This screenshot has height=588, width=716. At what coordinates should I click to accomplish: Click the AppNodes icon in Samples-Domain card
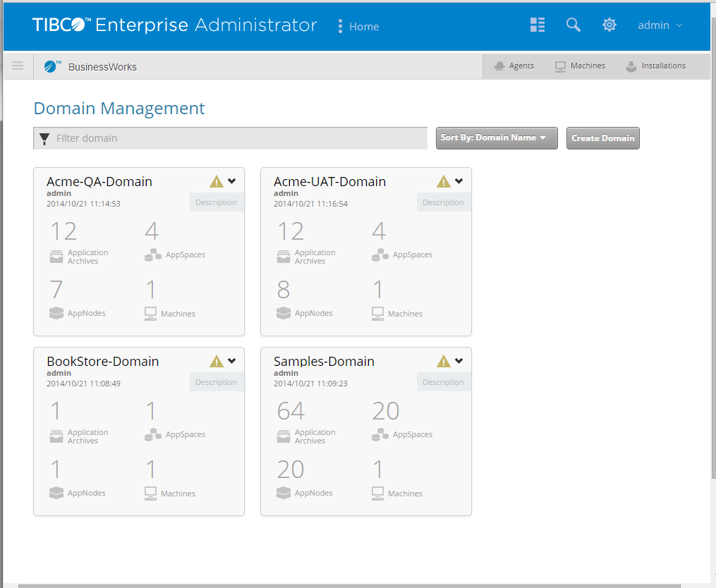point(284,493)
